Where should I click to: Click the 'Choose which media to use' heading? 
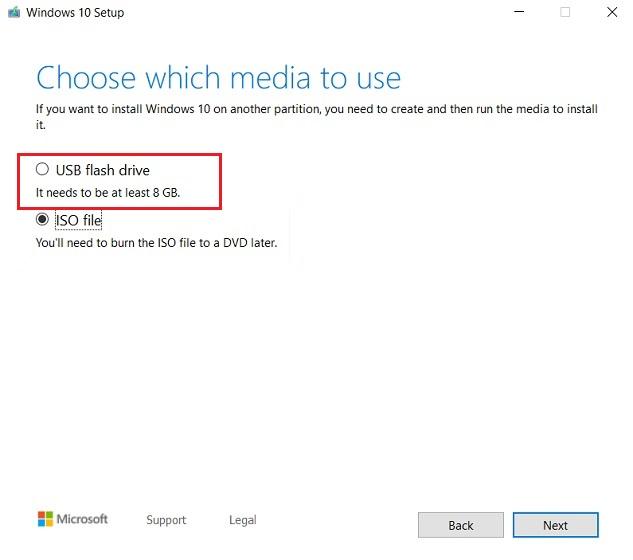(x=218, y=78)
